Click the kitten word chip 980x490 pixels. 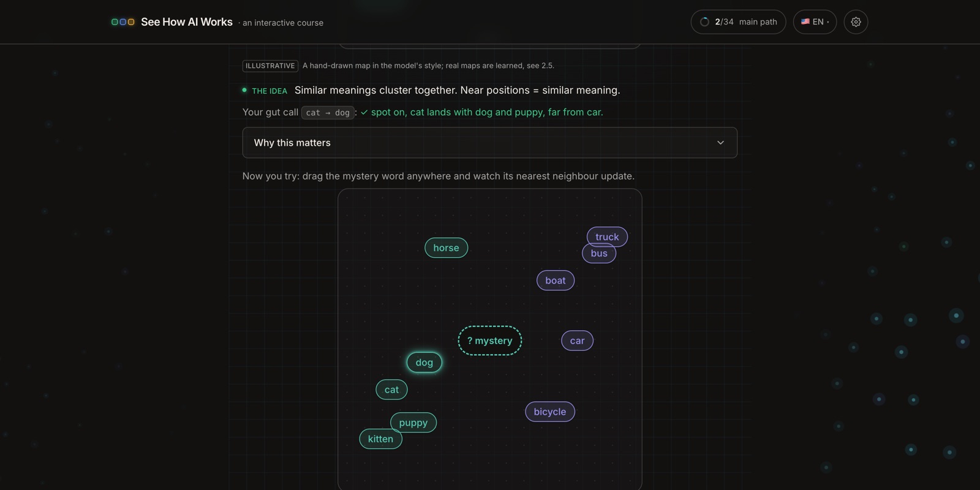click(x=380, y=439)
